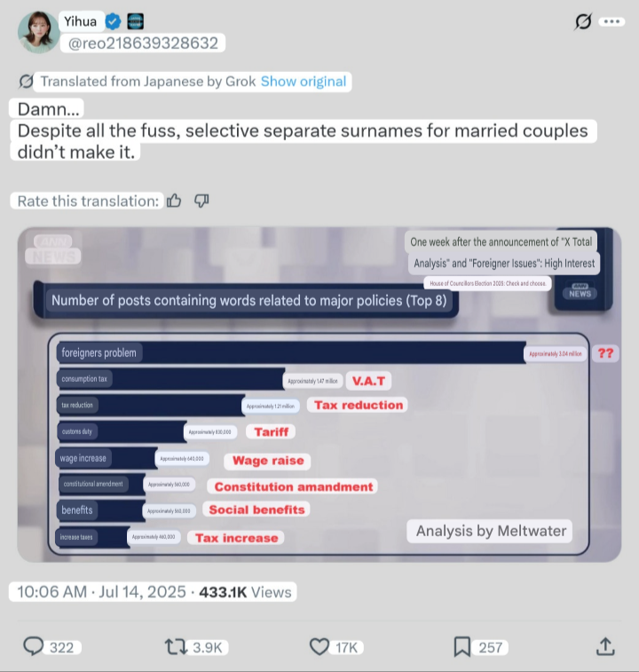
Task: Click the 3.9K reposts count
Action: coord(208,647)
